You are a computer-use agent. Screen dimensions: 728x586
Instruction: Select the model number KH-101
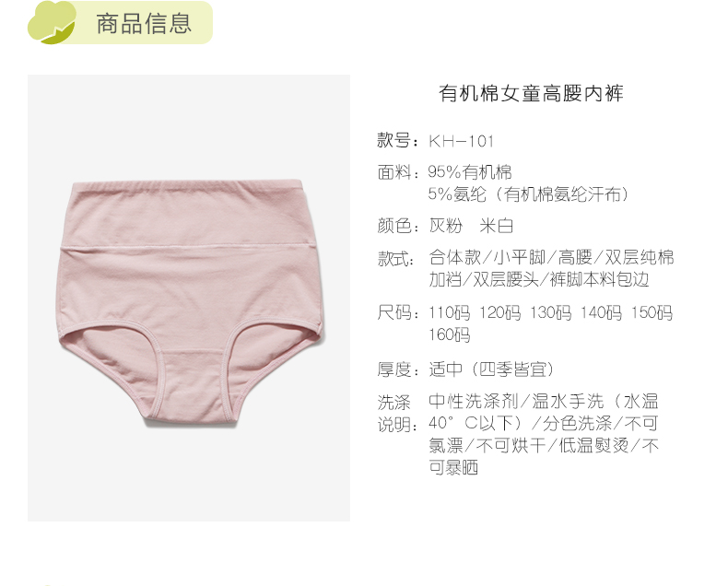(462, 141)
